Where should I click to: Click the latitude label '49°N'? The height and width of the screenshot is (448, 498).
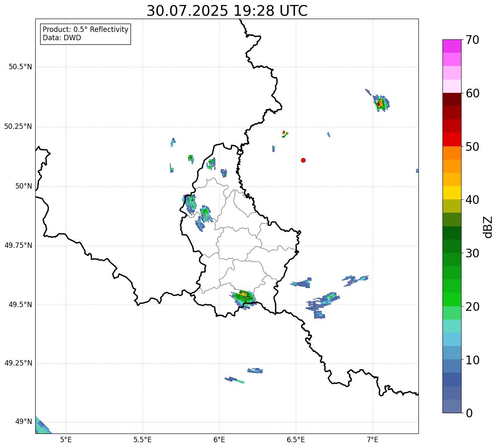pyautogui.click(x=24, y=421)
